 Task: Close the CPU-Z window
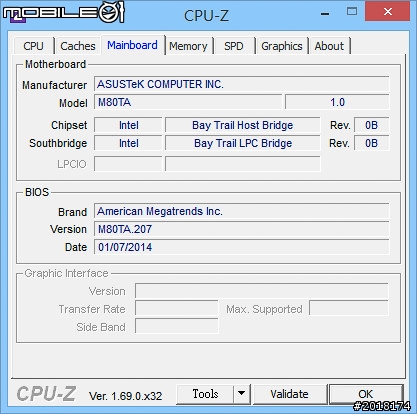tap(388, 12)
